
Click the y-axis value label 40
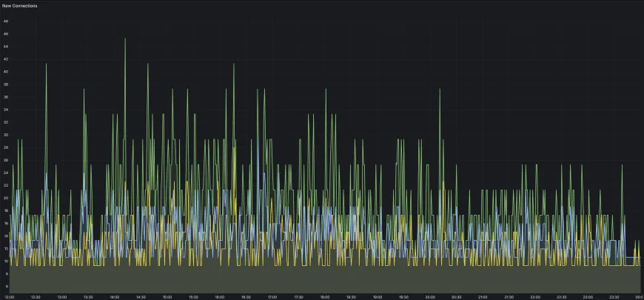tap(6, 72)
